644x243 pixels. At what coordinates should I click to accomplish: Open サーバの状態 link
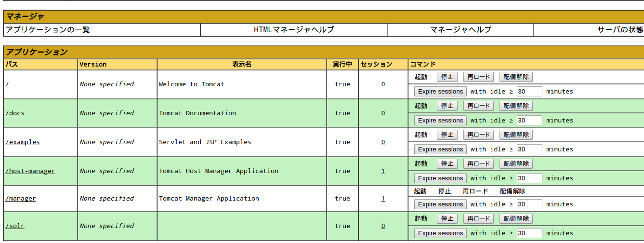point(619,30)
